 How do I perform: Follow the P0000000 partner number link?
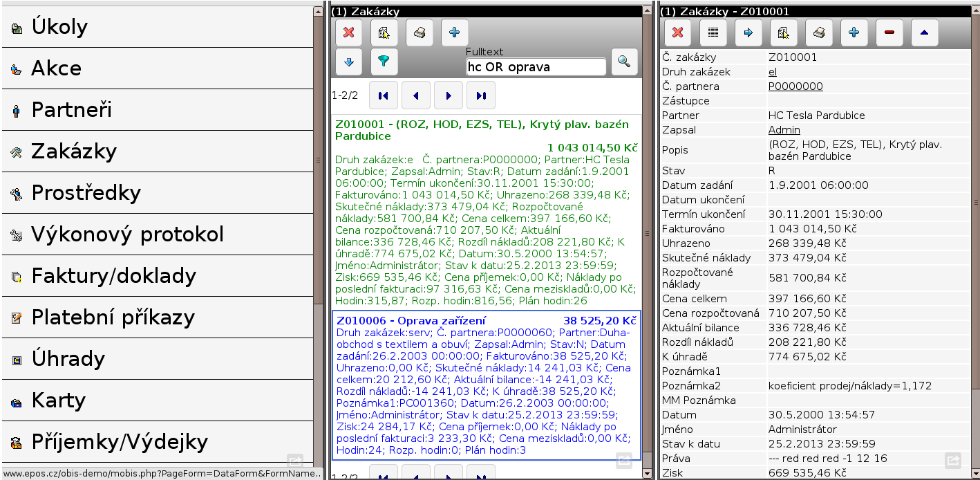point(795,86)
